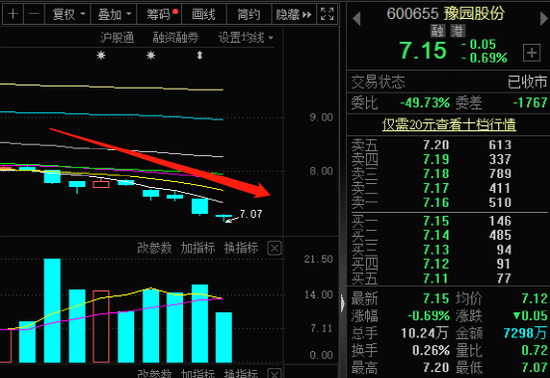This screenshot has height=378, width=550.
Task: Click stock title 600655 豫园股份
Action: tap(446, 14)
